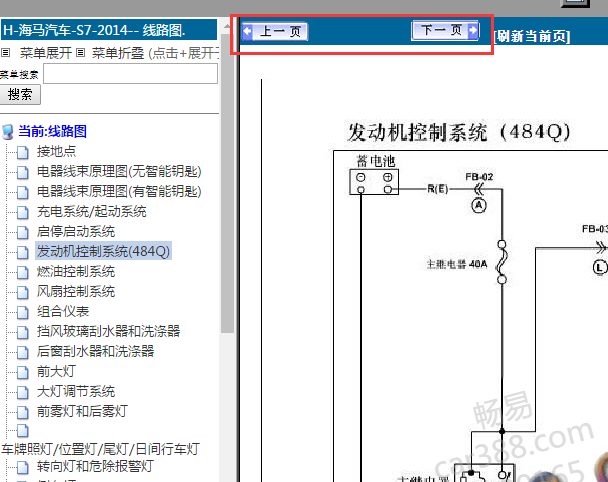Click the 蓄电池 battery symbol in diagram
608x482 pixels.
(374, 182)
